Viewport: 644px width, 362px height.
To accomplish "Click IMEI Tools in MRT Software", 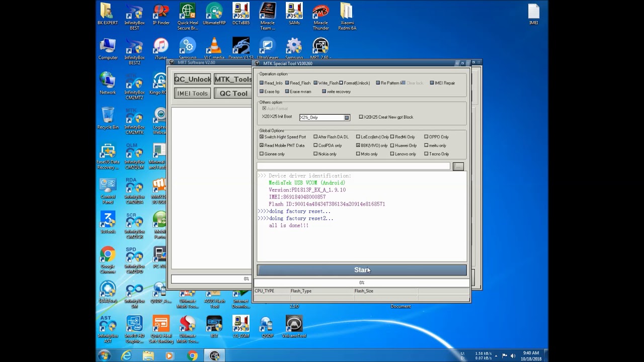I will (x=192, y=93).
